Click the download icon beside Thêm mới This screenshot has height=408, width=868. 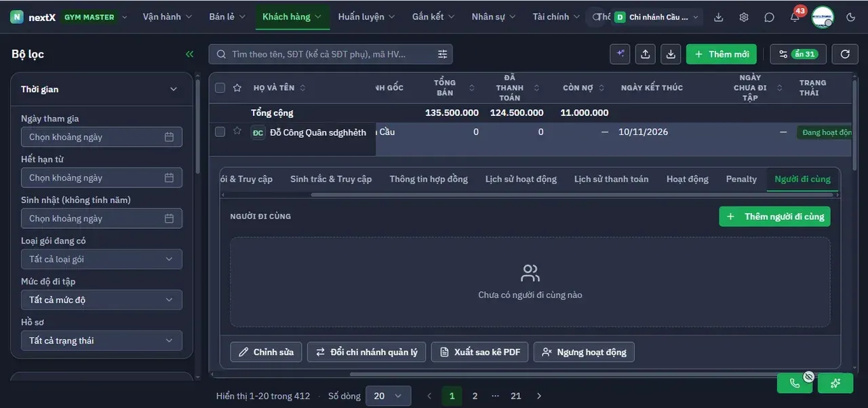pyautogui.click(x=671, y=54)
